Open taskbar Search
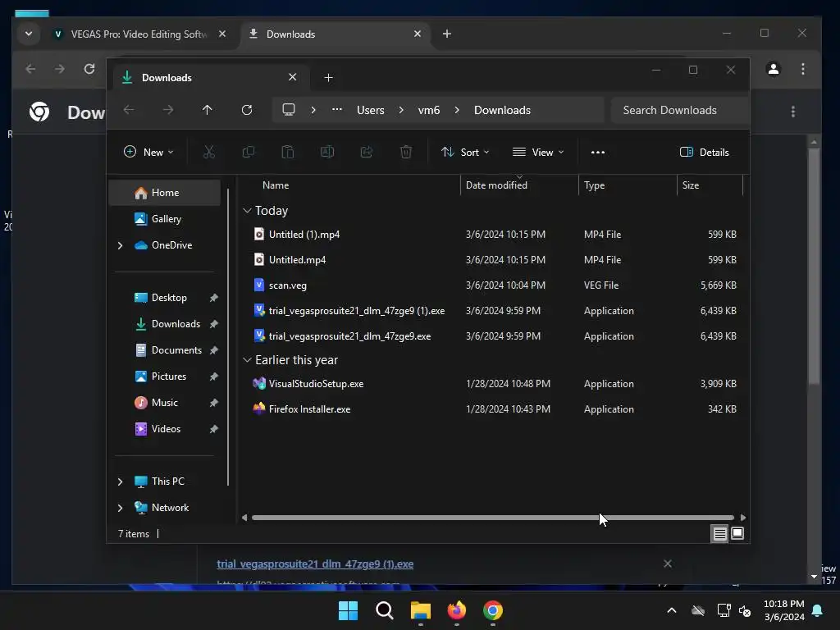 (385, 610)
